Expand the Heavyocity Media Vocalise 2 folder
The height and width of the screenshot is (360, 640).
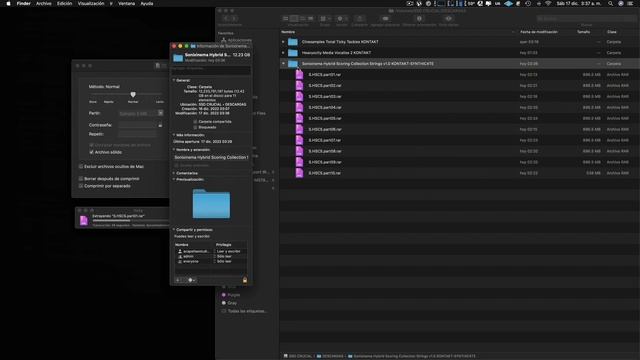coord(283,53)
